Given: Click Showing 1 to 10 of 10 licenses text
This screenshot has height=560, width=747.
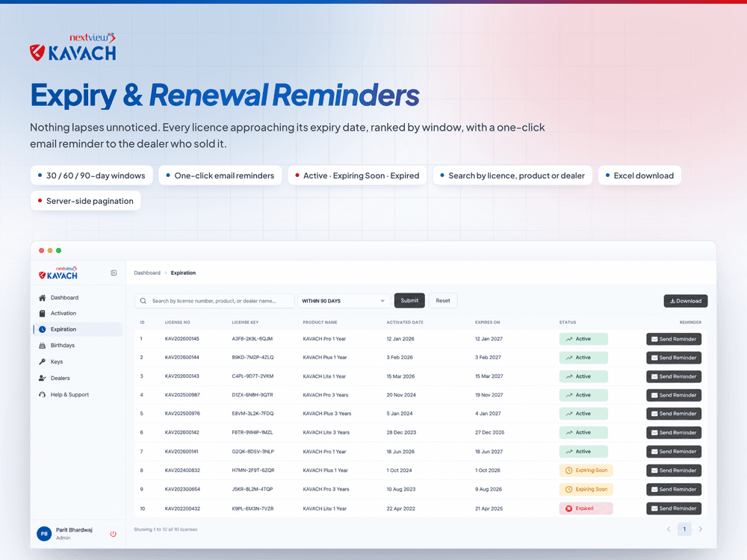Looking at the screenshot, I should (165, 529).
